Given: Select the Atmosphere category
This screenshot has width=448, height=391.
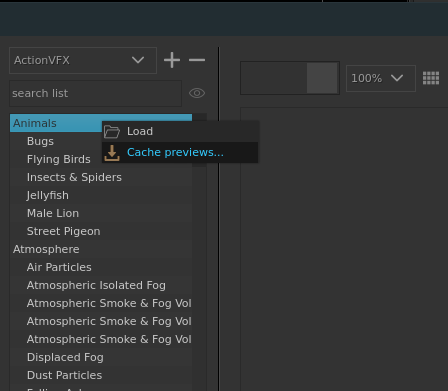Looking at the screenshot, I should click(101, 249).
